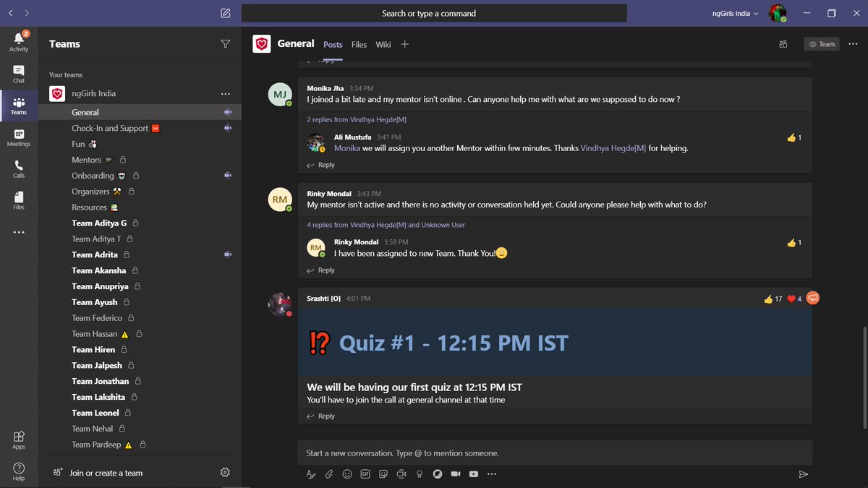Open Meetings in the left rail
Screen dimensions: 868x488
19,137
